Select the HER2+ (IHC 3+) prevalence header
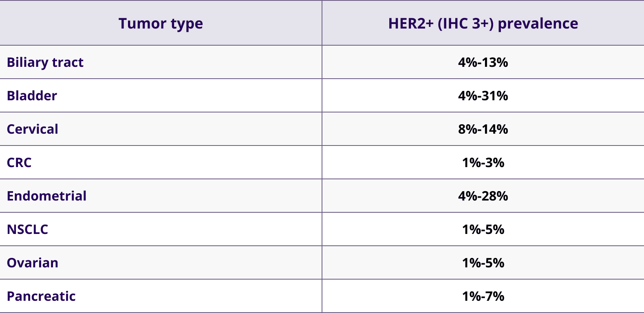 coord(483,24)
